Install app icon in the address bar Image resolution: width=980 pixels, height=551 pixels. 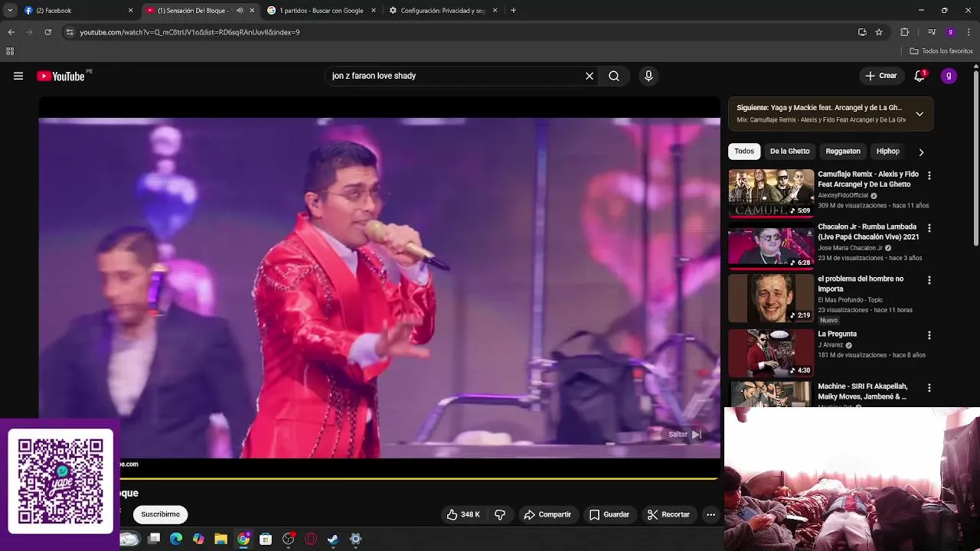pyautogui.click(x=862, y=32)
